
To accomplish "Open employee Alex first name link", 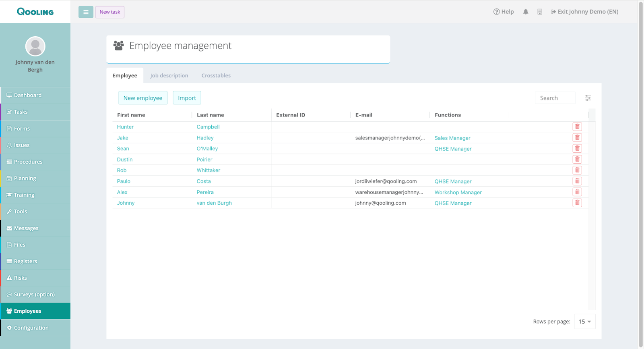I will click(122, 192).
